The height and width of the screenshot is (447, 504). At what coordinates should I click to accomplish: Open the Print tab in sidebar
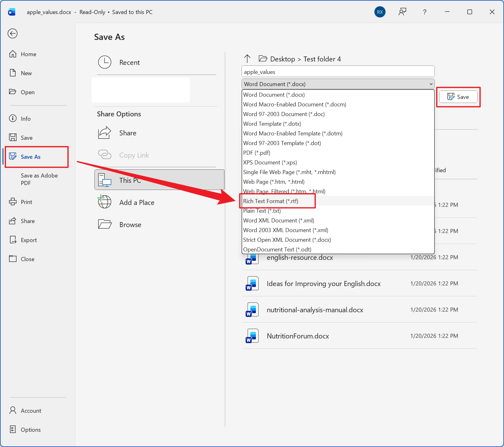26,202
